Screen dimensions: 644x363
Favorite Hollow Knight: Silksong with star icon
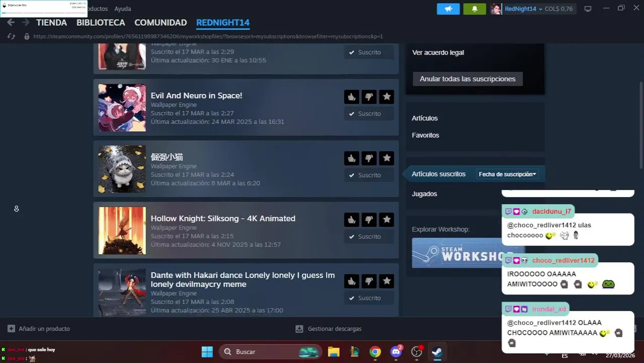tap(387, 220)
